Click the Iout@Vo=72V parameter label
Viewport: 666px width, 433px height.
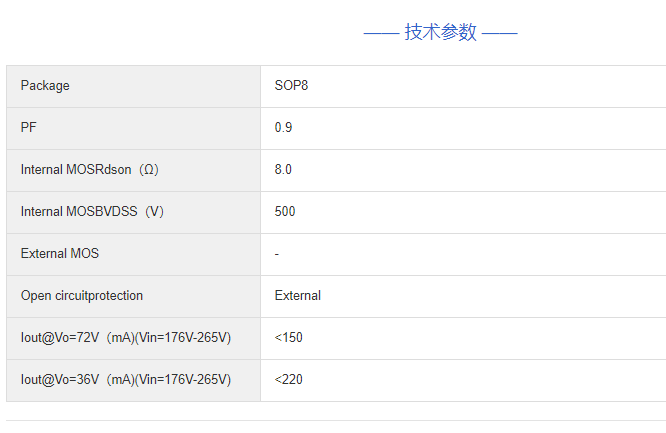tap(60, 338)
